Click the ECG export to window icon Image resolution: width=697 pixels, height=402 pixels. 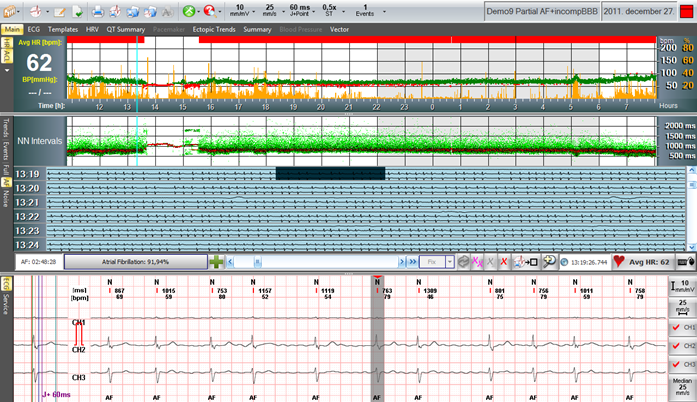point(526,262)
